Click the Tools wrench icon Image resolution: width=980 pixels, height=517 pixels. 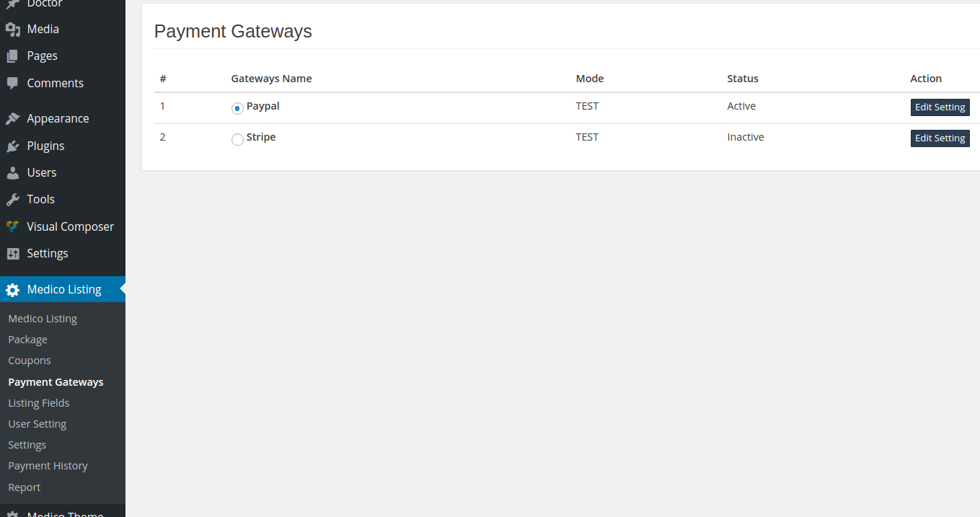coord(12,200)
